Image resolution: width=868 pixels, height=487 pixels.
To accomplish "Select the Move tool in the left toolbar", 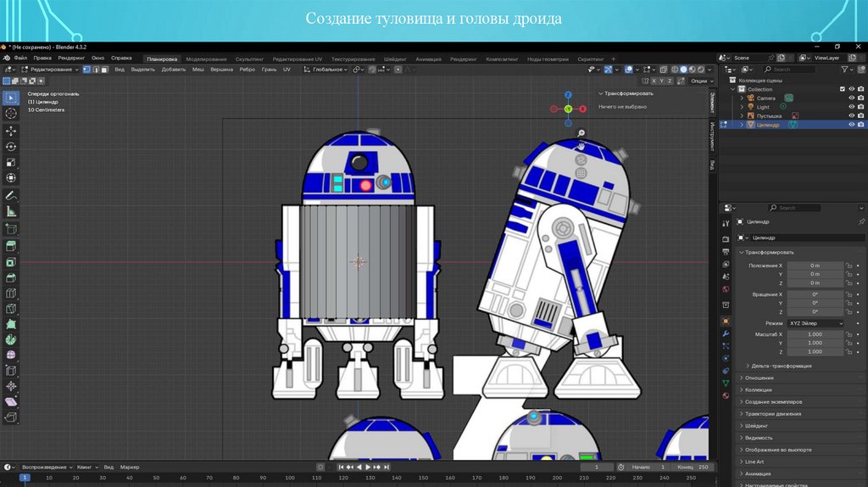I will tap(11, 132).
